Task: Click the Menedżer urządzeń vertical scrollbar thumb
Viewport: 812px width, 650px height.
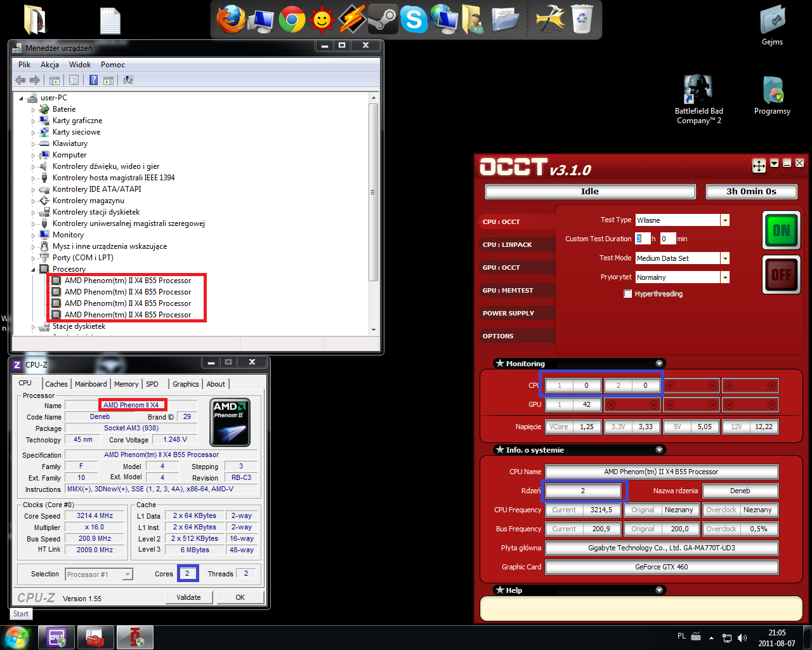Action: [373, 192]
